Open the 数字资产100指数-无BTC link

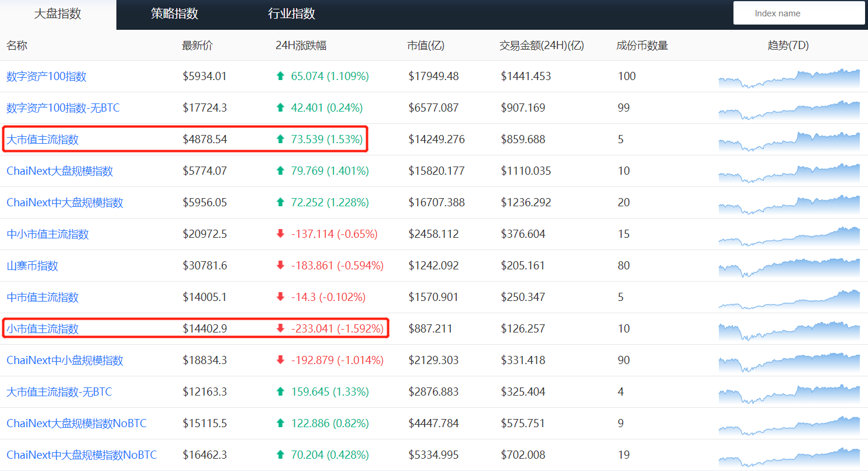[63, 108]
